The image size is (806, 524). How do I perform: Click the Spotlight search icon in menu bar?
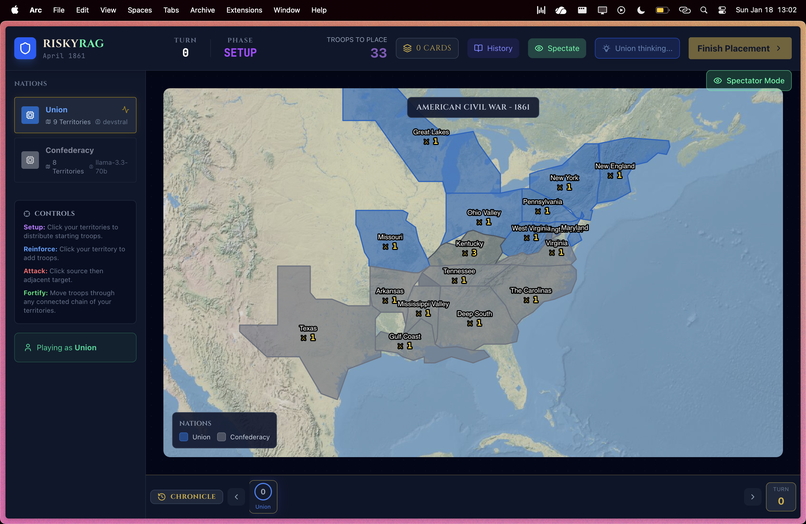click(704, 10)
